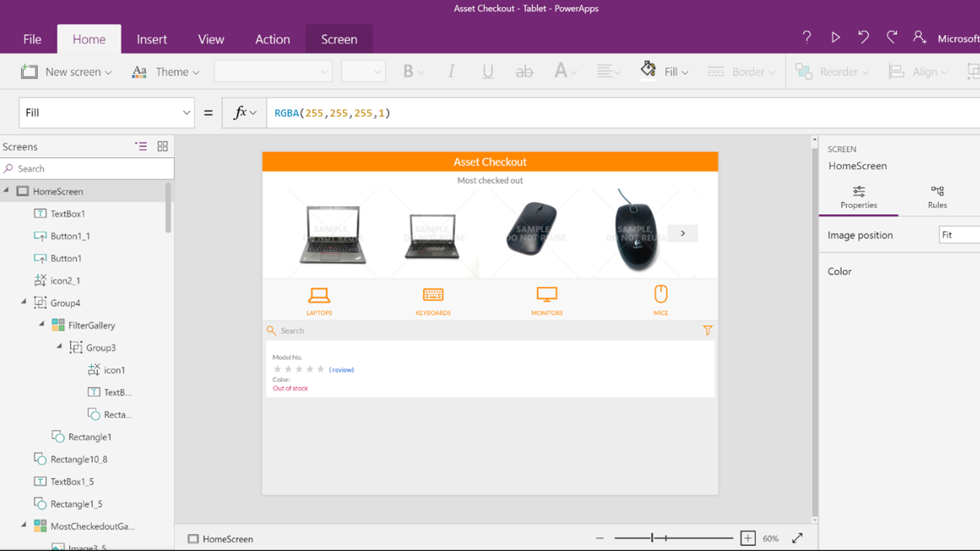Switch to thumbnail grid view of screens
The height and width of the screenshot is (551, 980).
point(162,146)
